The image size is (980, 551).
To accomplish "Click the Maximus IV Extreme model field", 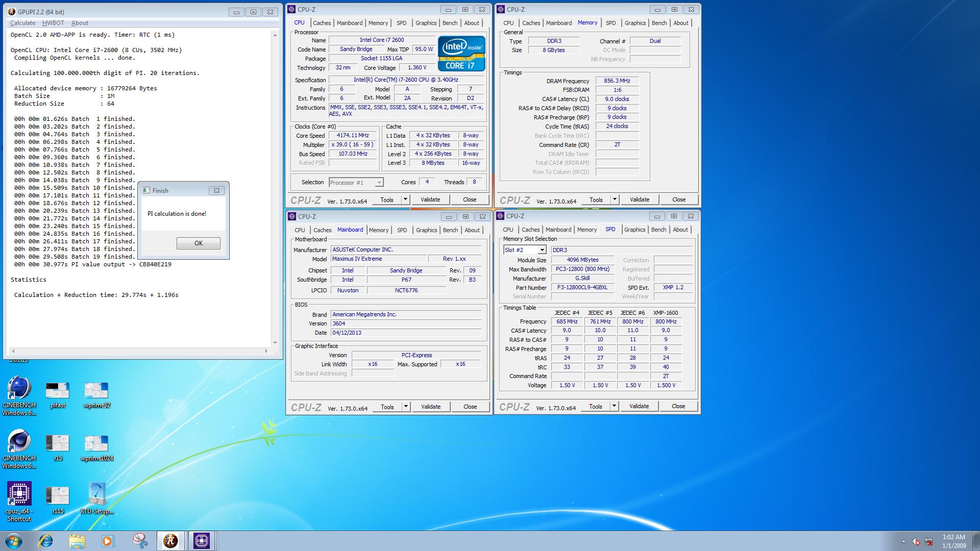I will click(x=378, y=259).
